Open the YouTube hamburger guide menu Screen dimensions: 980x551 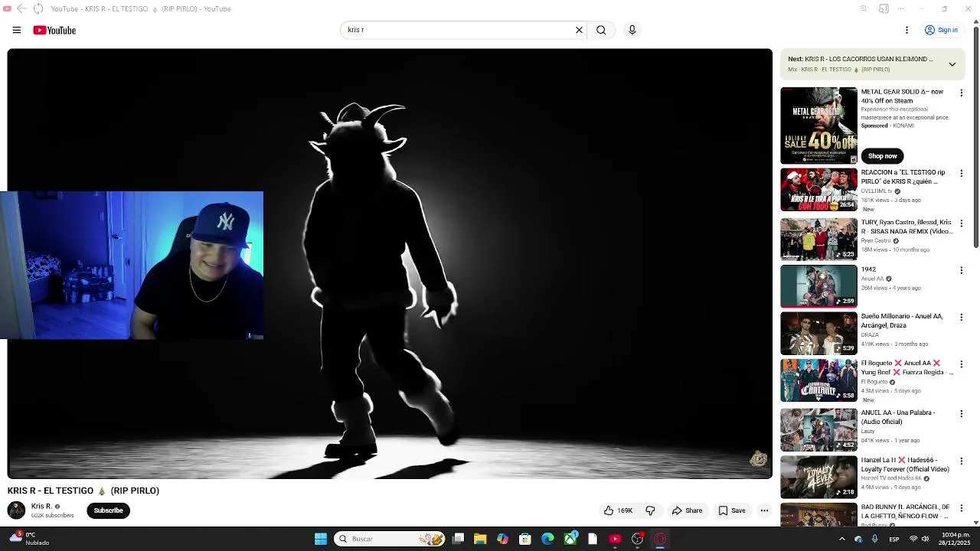coord(16,30)
